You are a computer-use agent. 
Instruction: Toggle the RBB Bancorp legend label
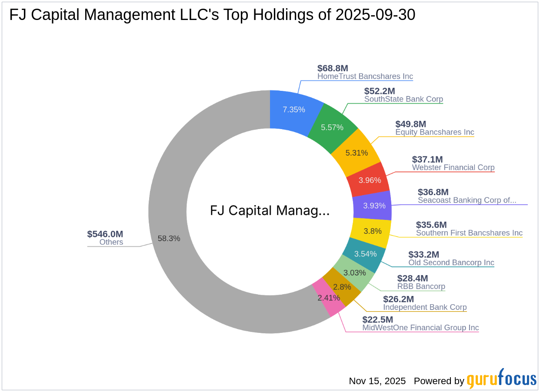point(421,286)
